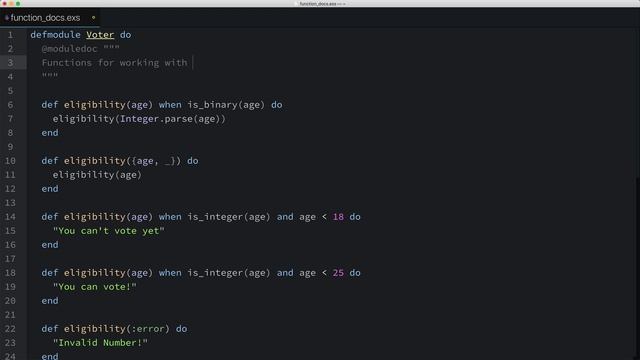
Task: Click the Voter module name on line 1
Action: coord(100,35)
